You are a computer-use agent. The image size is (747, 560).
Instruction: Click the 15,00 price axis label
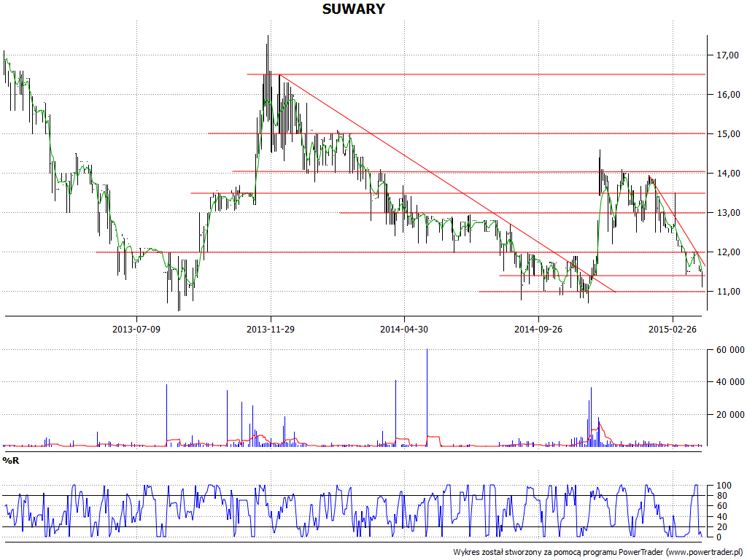coord(729,134)
